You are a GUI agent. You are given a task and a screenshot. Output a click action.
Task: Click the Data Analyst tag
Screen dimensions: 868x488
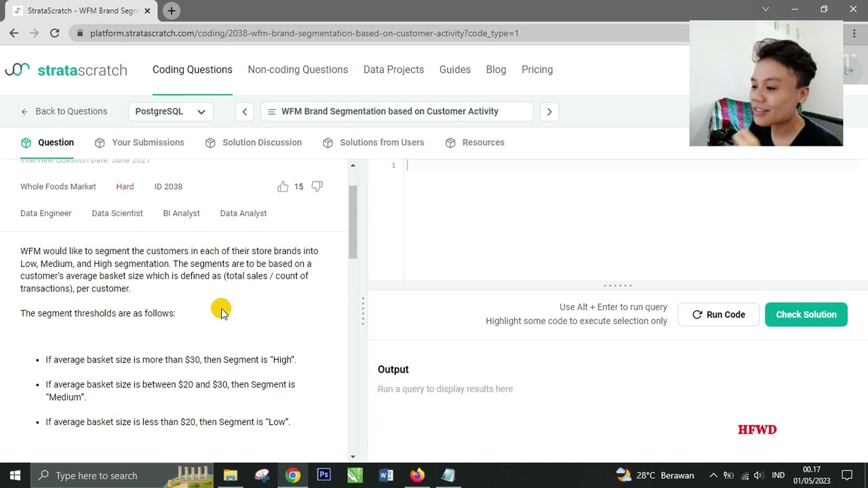pyautogui.click(x=243, y=213)
